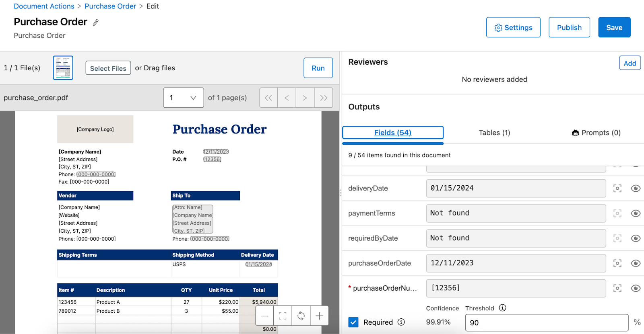Locate deliveryDate field in document

click(x=617, y=189)
